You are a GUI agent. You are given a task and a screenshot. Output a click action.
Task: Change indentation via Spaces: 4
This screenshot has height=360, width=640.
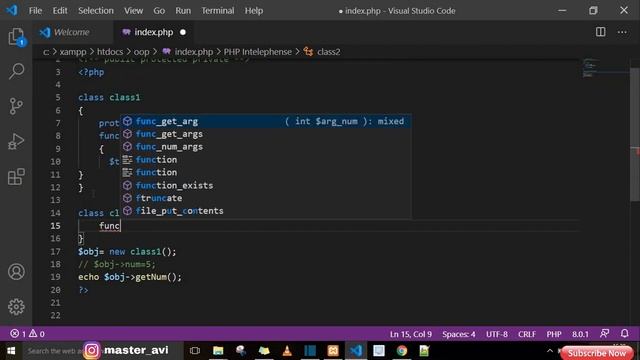(x=459, y=334)
